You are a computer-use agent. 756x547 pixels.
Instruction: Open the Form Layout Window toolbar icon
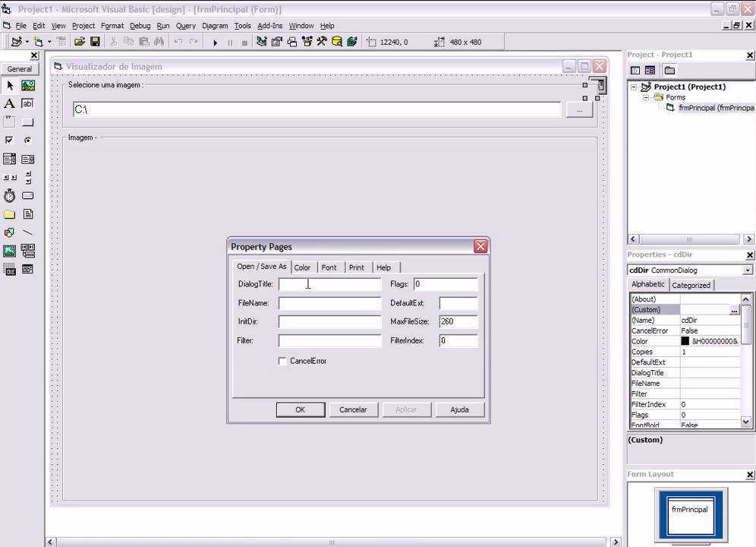(291, 42)
